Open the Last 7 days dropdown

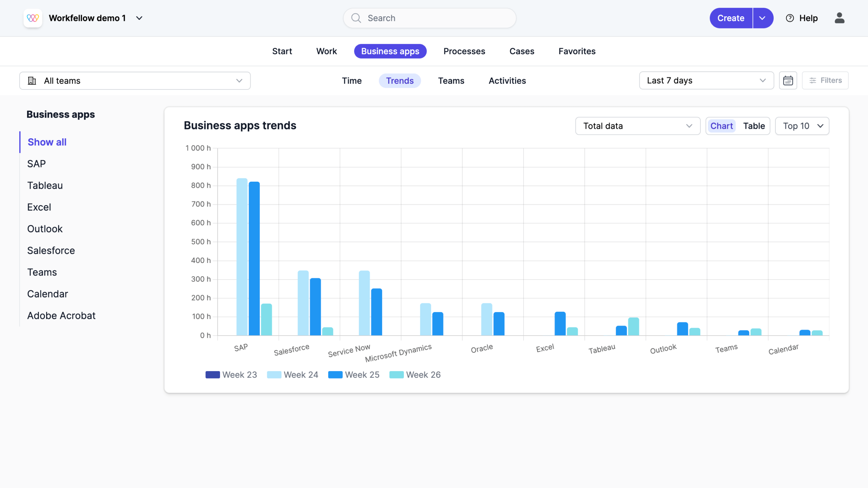pos(706,81)
